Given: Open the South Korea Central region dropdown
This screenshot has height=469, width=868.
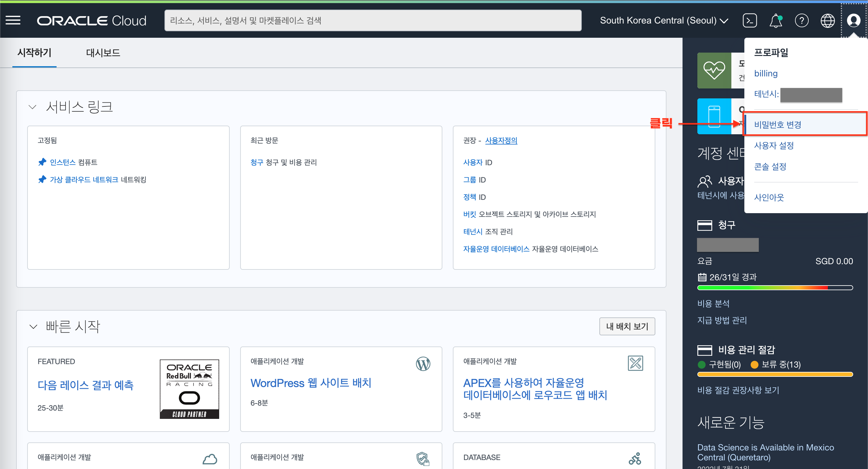Looking at the screenshot, I should 664,20.
